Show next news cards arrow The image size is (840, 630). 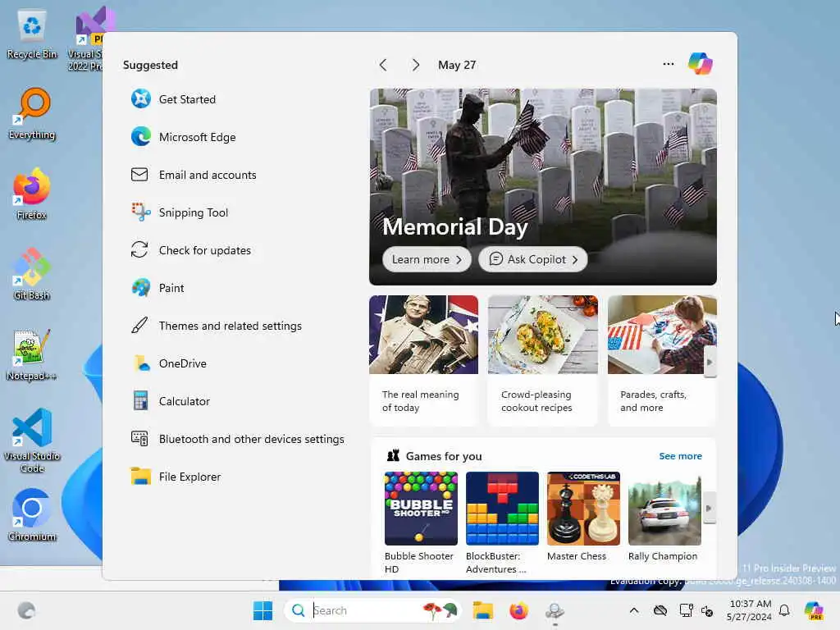[x=710, y=362]
